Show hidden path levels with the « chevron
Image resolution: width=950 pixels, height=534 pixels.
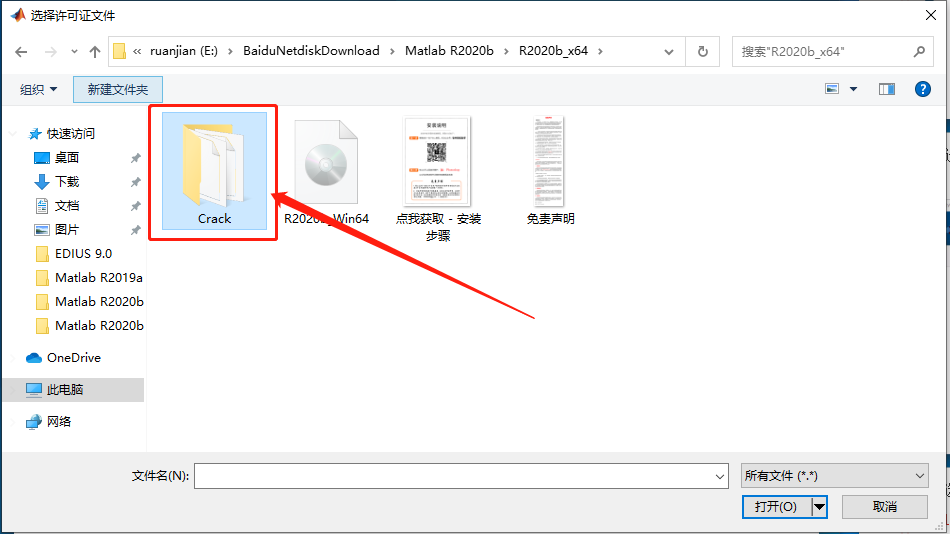pyautogui.click(x=137, y=52)
